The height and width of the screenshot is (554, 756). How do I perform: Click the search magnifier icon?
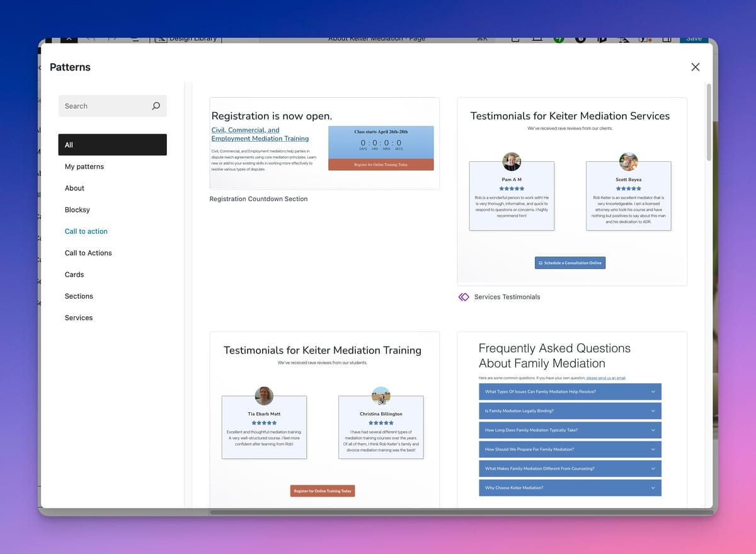pyautogui.click(x=156, y=106)
